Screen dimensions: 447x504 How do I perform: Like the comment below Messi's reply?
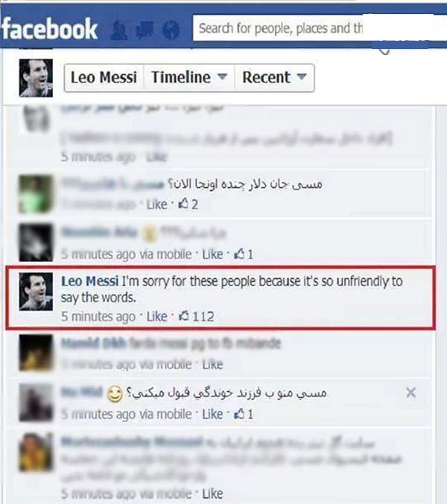point(212,364)
